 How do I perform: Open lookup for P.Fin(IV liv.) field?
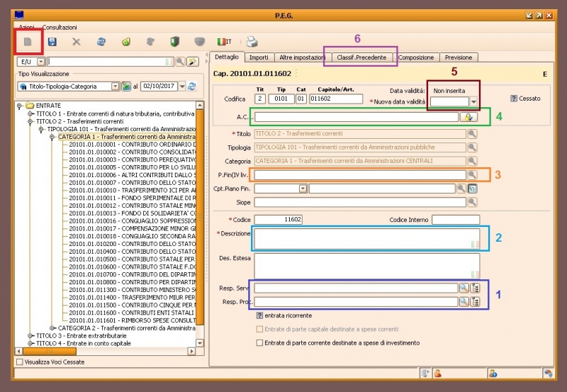tap(472, 174)
